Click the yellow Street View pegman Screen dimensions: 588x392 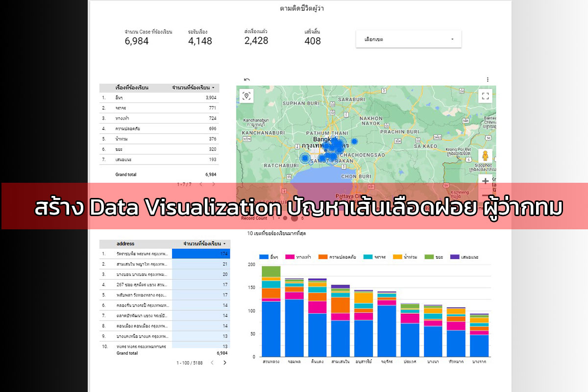pos(485,156)
